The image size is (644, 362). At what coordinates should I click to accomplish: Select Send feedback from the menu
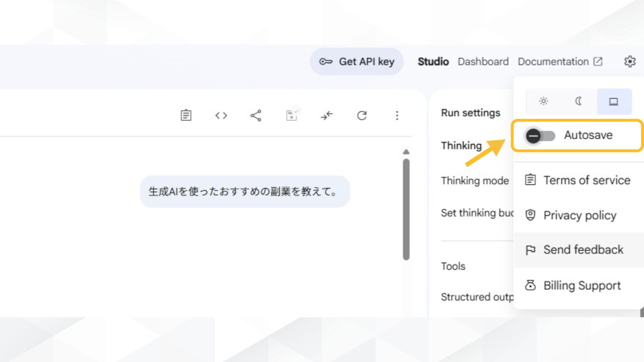click(x=583, y=250)
